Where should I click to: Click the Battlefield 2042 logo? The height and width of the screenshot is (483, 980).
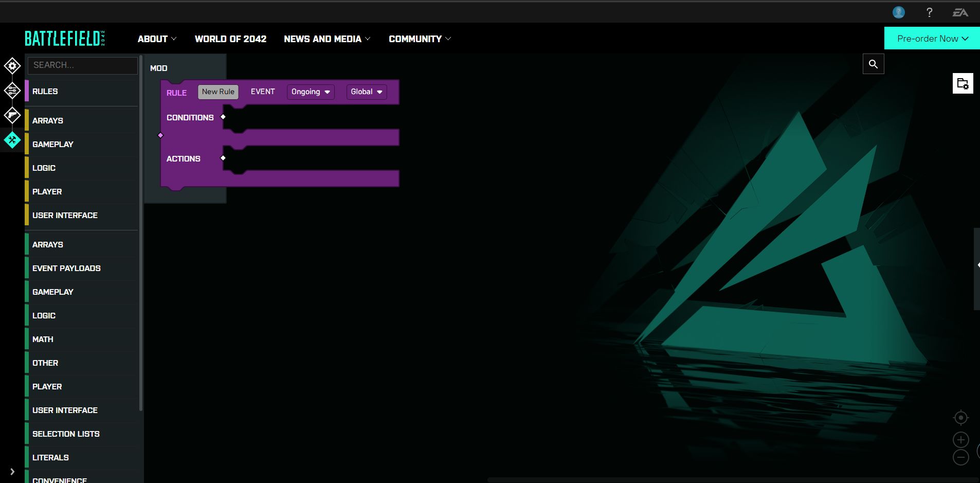[x=65, y=39]
